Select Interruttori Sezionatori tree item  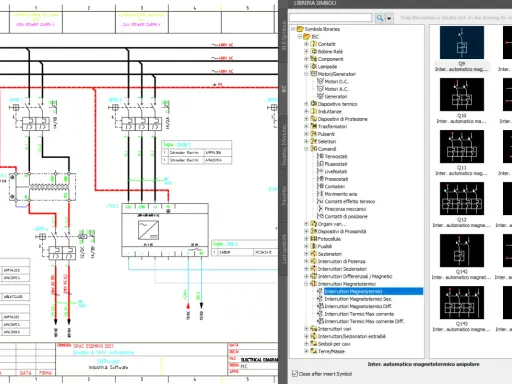click(x=342, y=269)
